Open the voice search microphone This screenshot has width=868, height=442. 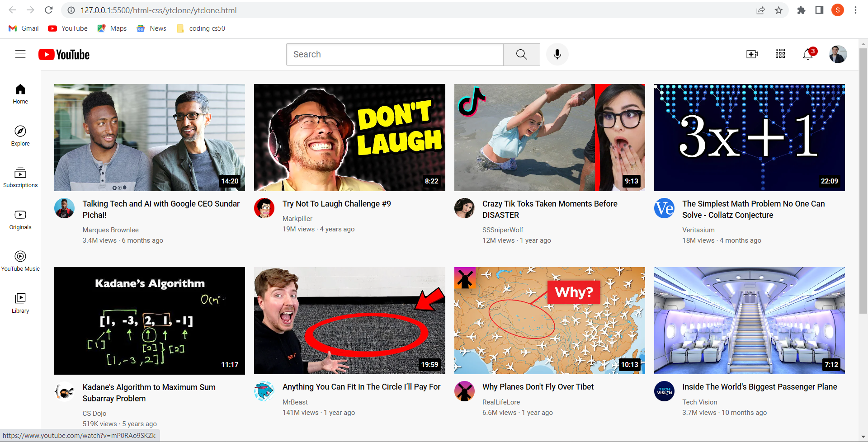tap(557, 54)
